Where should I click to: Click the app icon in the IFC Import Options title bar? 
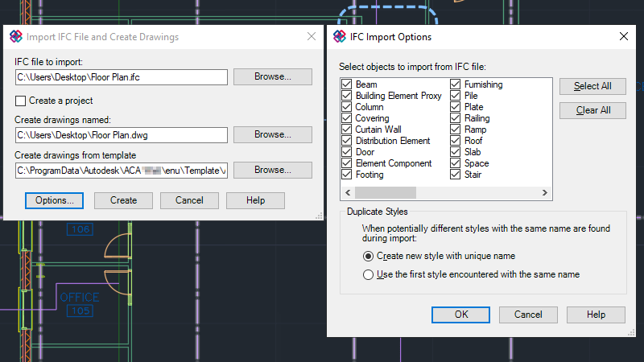click(340, 36)
